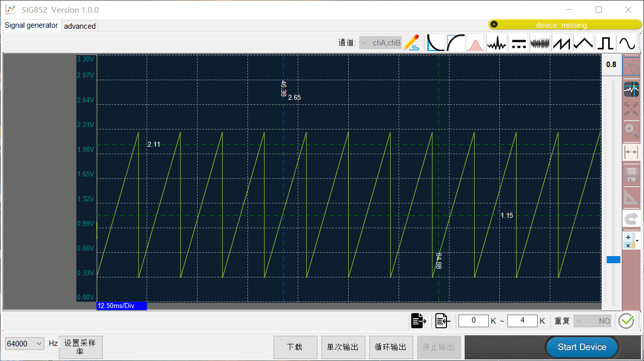Select the sawtooth waveform icon
The image size is (644, 361).
click(x=561, y=43)
